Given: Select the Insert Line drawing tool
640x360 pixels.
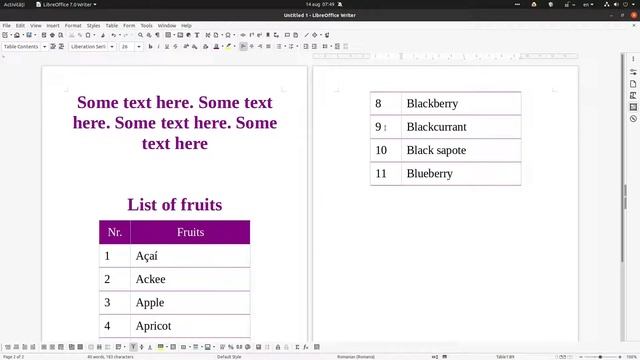Looking at the screenshot, I should tap(307, 35).
